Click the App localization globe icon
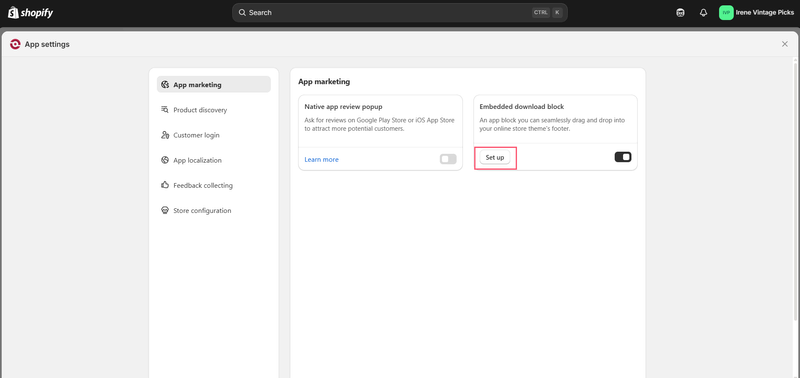800x378 pixels. tap(165, 160)
